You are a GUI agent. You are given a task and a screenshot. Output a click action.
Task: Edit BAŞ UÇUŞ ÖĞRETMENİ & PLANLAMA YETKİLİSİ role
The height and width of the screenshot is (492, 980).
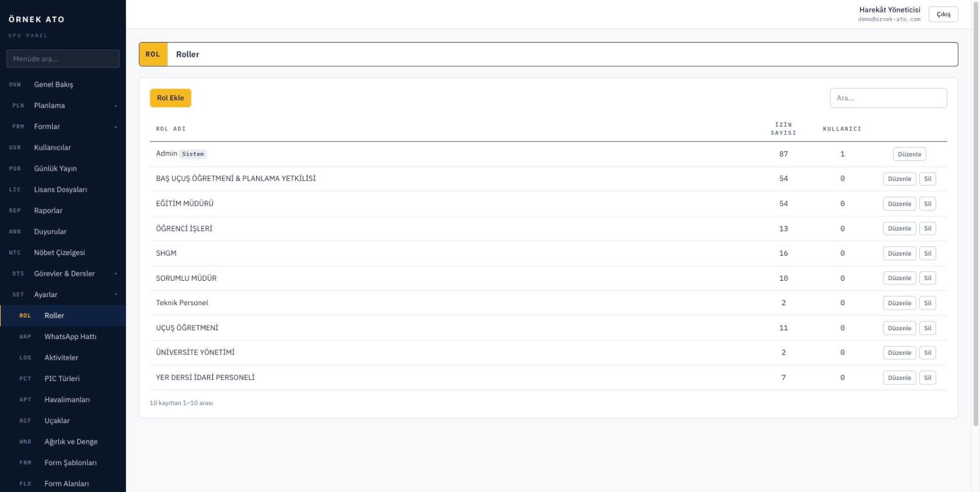899,179
